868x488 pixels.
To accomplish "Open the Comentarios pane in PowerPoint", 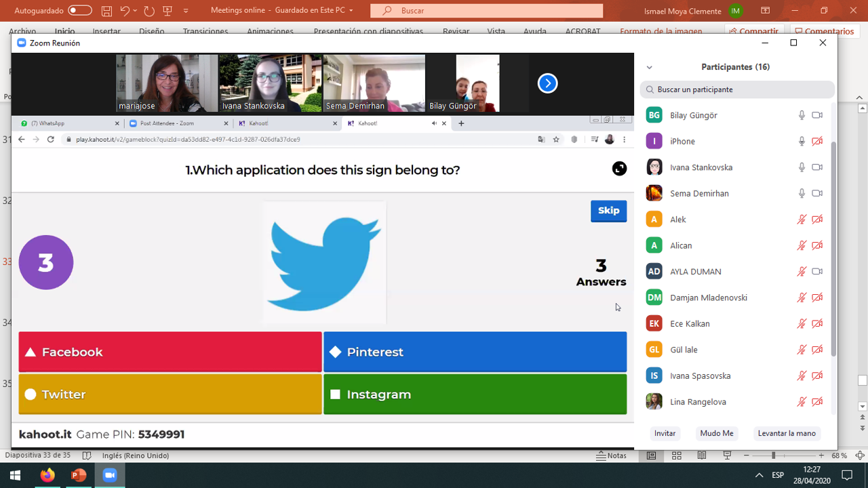I will 824,31.
